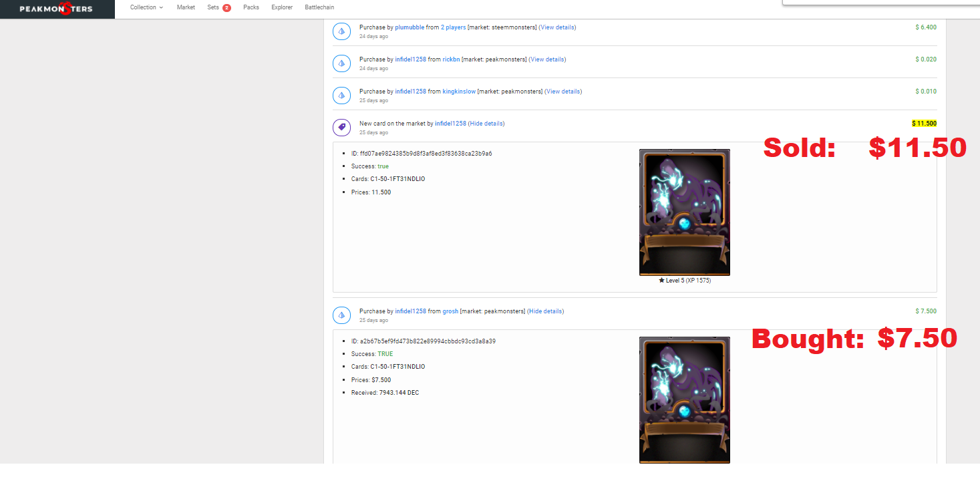Click '25 days ago' under the grosh purchase

point(372,320)
